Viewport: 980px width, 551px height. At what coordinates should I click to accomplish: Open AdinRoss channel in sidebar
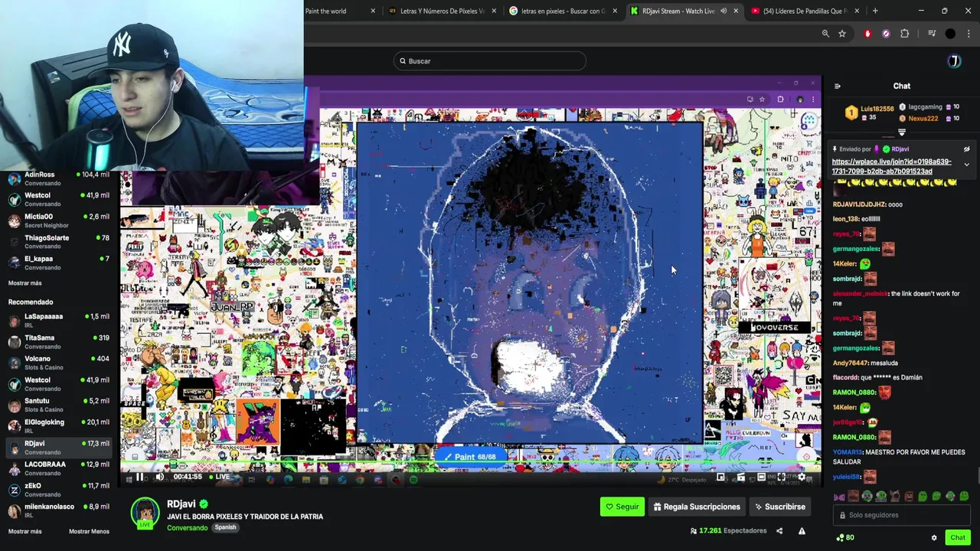tap(60, 178)
